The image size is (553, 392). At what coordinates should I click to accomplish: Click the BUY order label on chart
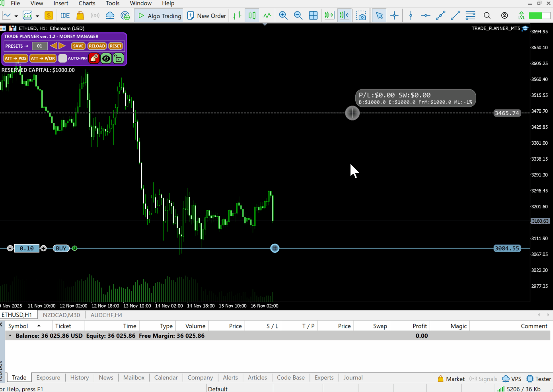pyautogui.click(x=61, y=248)
